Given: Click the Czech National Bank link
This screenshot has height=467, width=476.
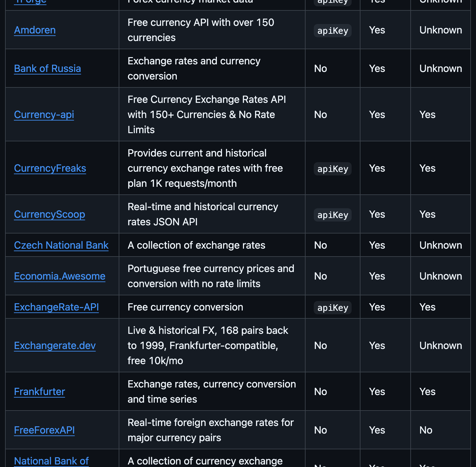Looking at the screenshot, I should coord(61,245).
